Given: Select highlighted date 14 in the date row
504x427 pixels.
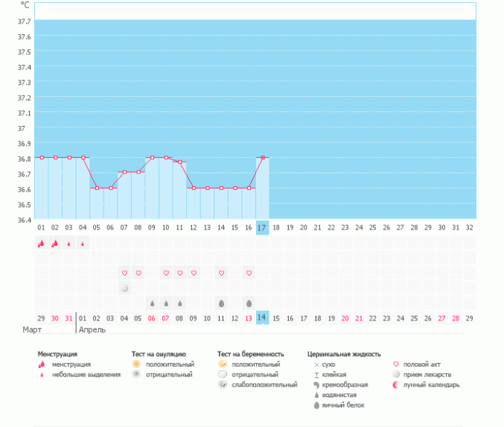Looking at the screenshot, I should coord(262,317).
